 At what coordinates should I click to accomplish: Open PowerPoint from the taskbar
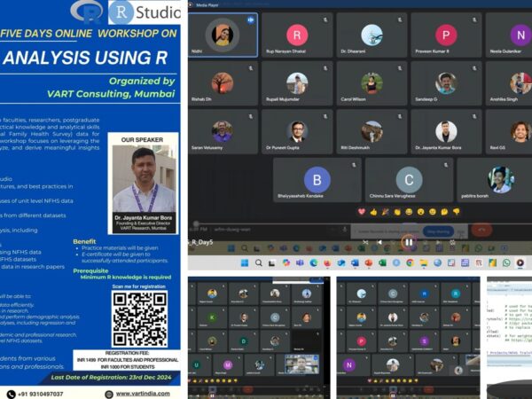369,263
